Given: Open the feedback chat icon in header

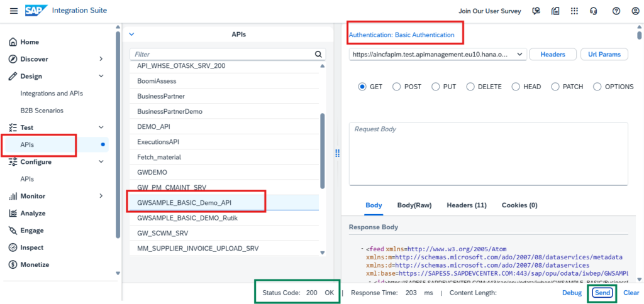Looking at the screenshot, I should click(536, 11).
